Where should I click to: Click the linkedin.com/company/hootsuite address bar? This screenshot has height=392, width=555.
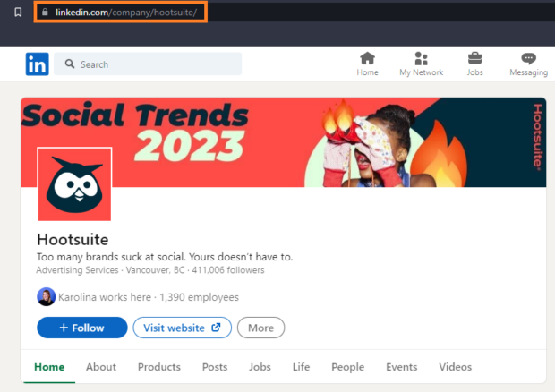click(x=120, y=13)
